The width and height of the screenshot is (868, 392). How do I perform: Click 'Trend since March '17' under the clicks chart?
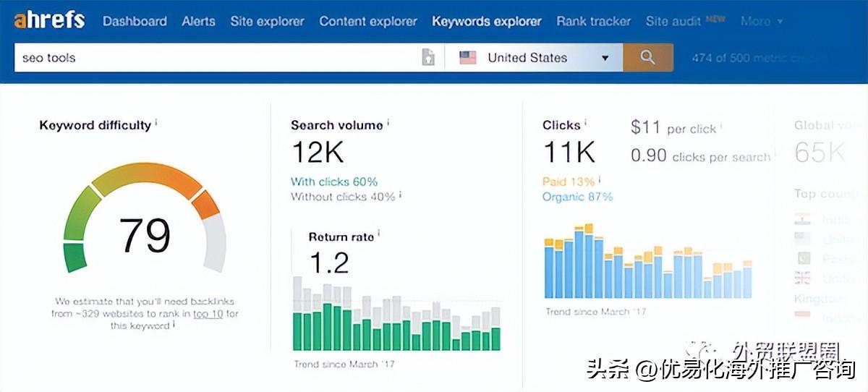point(596,312)
